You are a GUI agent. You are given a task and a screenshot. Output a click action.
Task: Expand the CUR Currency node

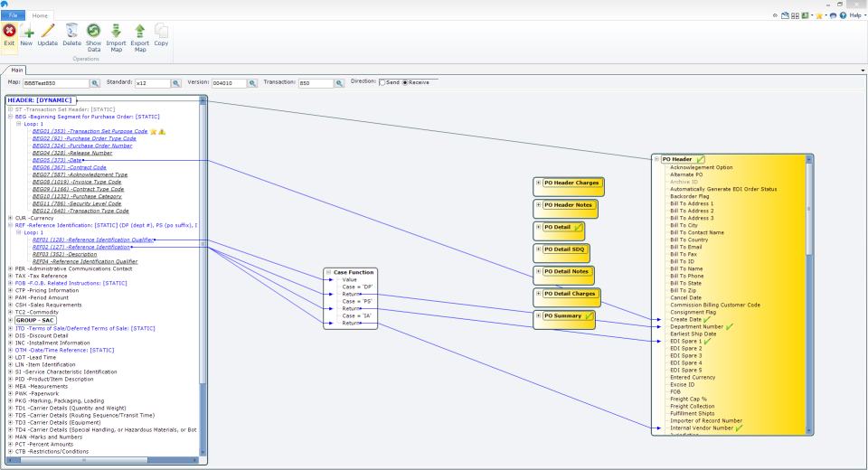(11, 218)
